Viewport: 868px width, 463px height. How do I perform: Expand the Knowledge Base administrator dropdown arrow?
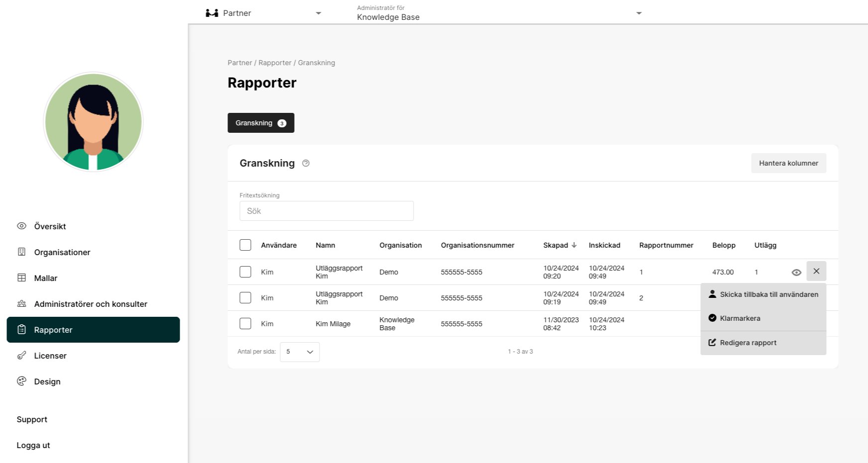click(x=639, y=13)
